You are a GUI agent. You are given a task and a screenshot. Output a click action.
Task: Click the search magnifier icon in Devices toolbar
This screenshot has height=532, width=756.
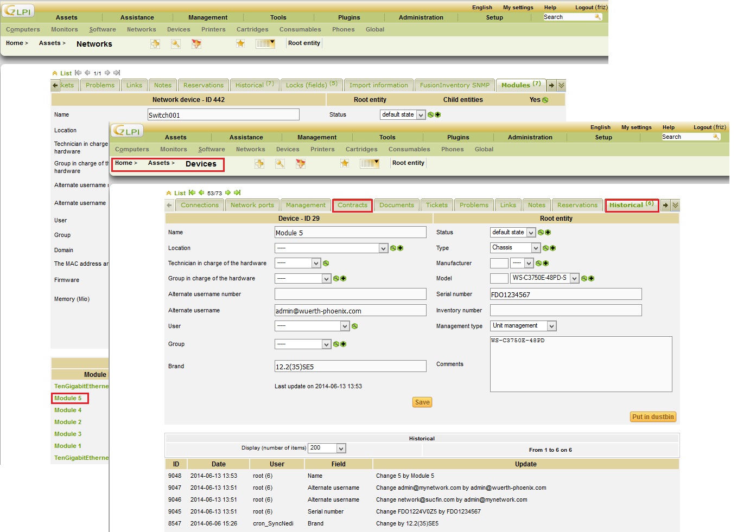click(280, 163)
